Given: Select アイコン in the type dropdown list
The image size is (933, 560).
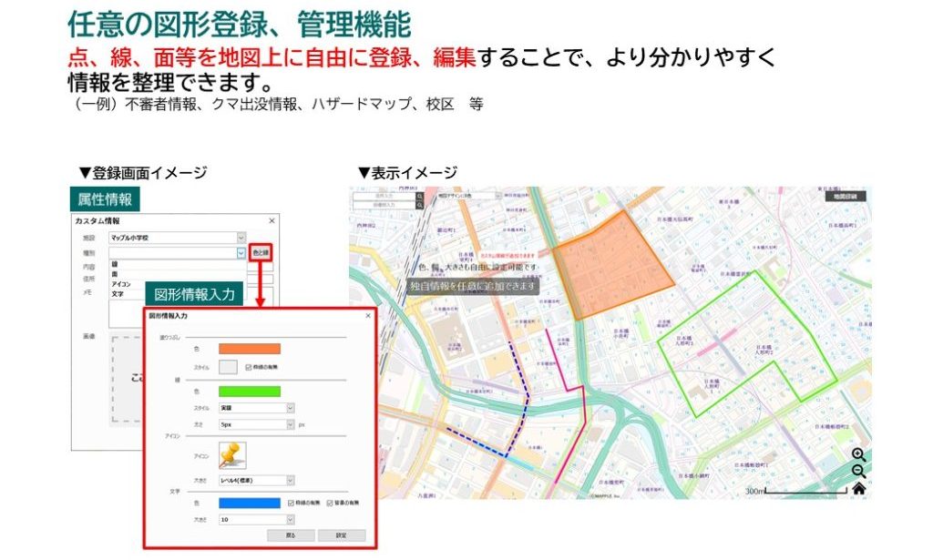Looking at the screenshot, I should point(121,284).
